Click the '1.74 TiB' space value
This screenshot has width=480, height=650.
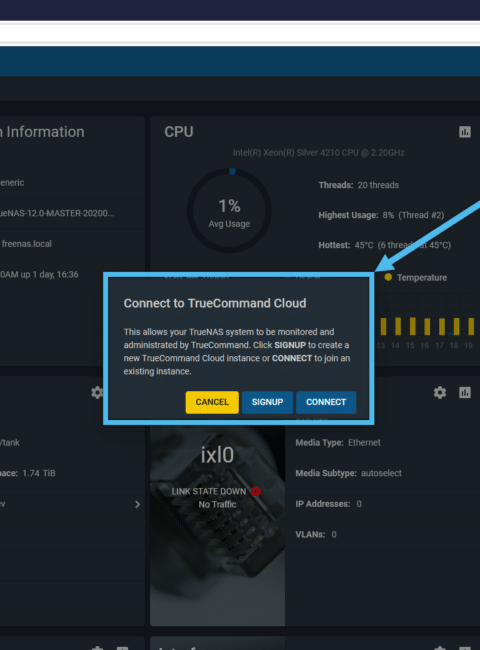click(39, 473)
